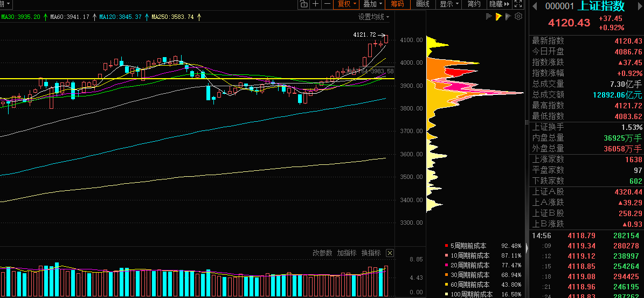Expand the 隐藏 hide panel arrows
This screenshot has height=298, width=644.
pyautogui.click(x=500, y=4)
